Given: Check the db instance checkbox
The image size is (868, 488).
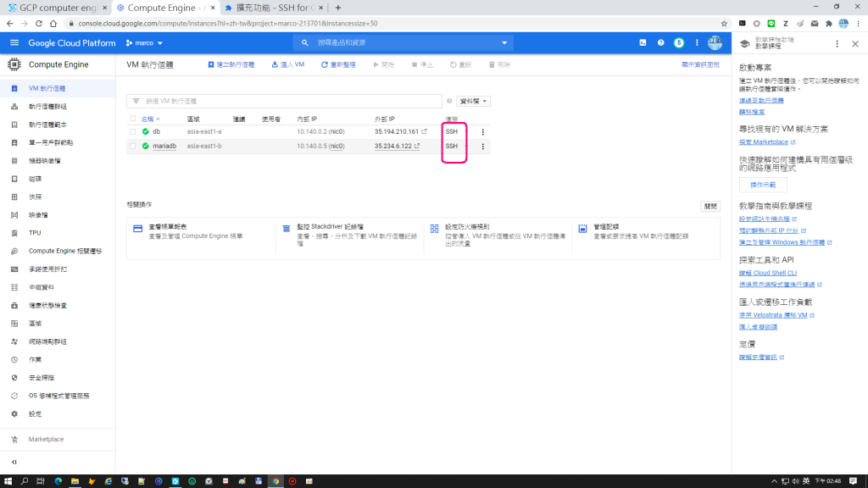Looking at the screenshot, I should coord(132,131).
